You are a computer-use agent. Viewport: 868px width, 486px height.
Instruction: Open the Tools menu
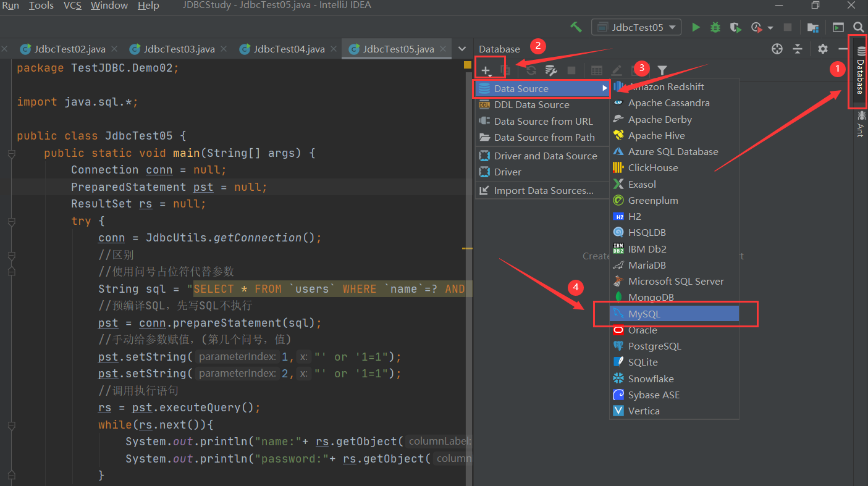click(41, 6)
